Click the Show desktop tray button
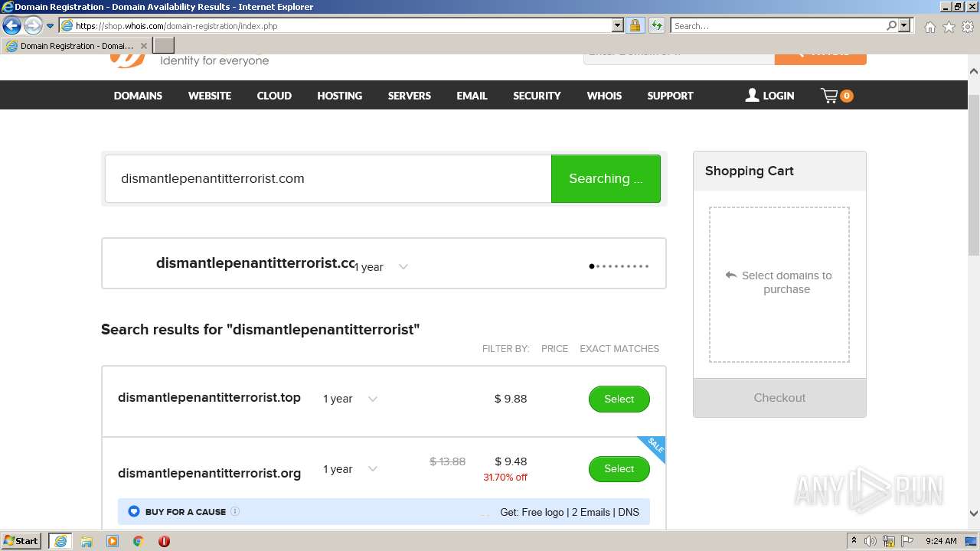Viewport: 980px width, 551px height. [x=972, y=541]
